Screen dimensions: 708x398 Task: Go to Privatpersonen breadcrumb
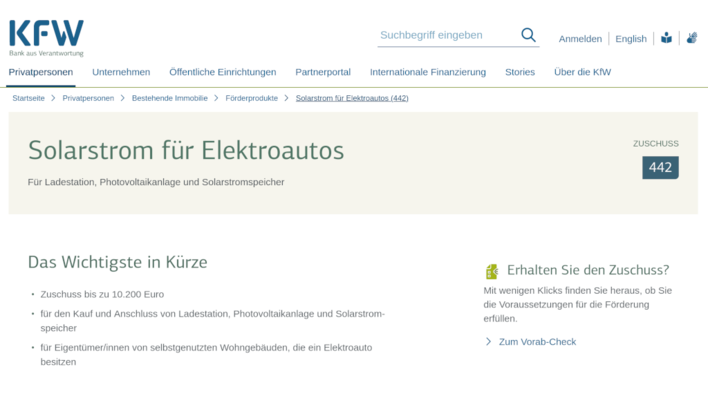click(88, 98)
